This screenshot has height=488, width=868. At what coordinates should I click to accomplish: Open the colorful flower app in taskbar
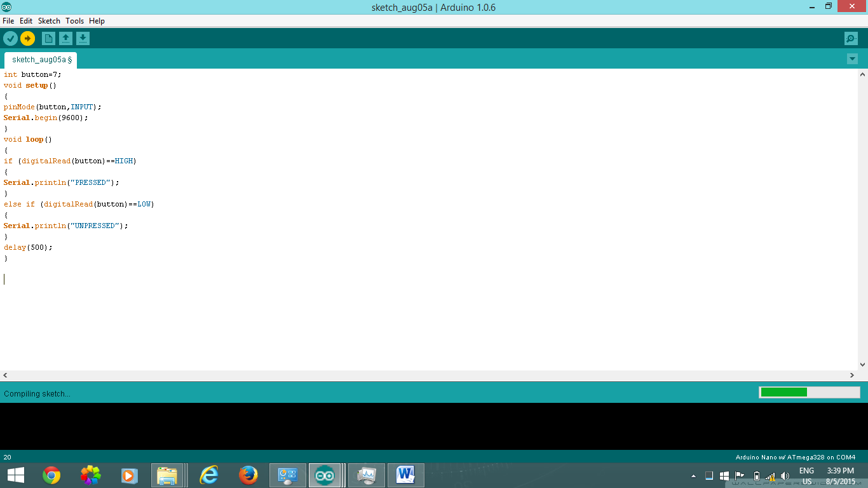(x=90, y=475)
